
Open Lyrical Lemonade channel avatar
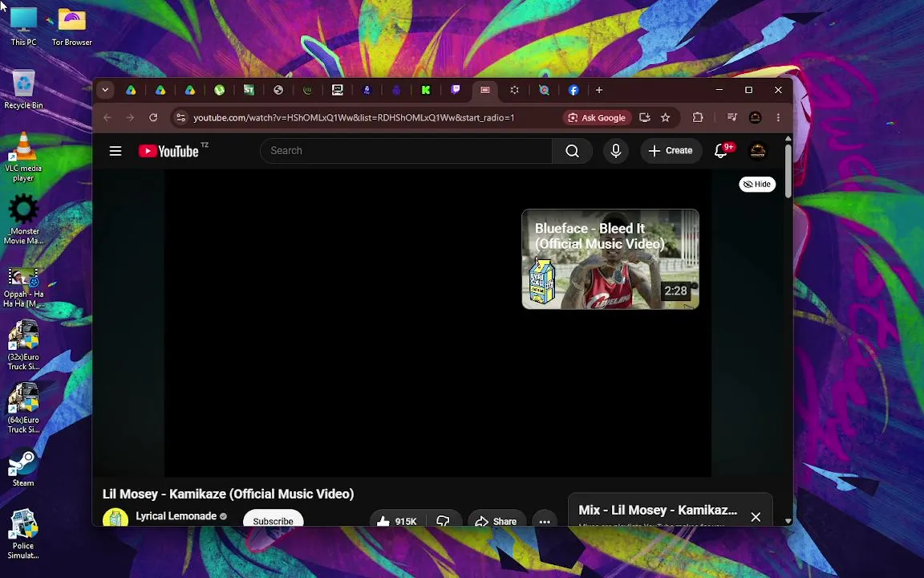tap(115, 517)
